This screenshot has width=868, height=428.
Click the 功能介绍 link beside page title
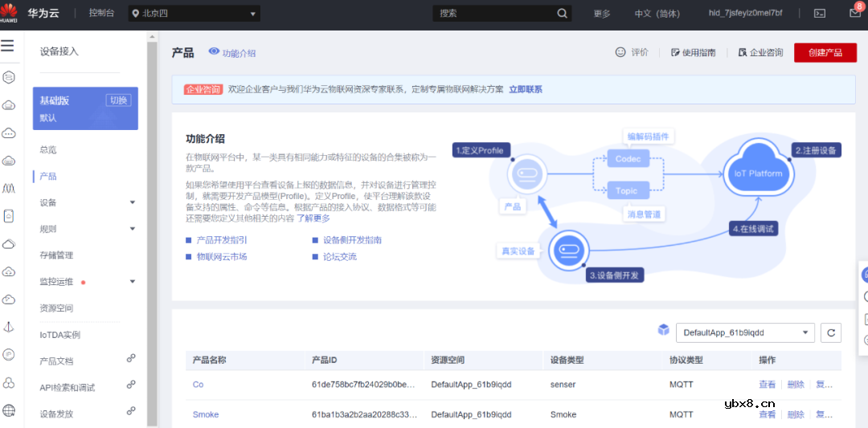pos(239,53)
